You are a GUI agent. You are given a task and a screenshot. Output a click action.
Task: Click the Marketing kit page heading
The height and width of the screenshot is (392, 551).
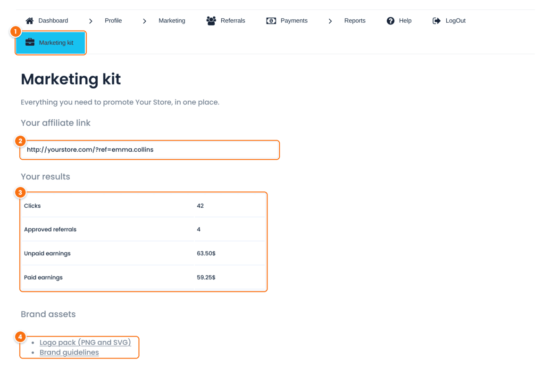coord(71,79)
